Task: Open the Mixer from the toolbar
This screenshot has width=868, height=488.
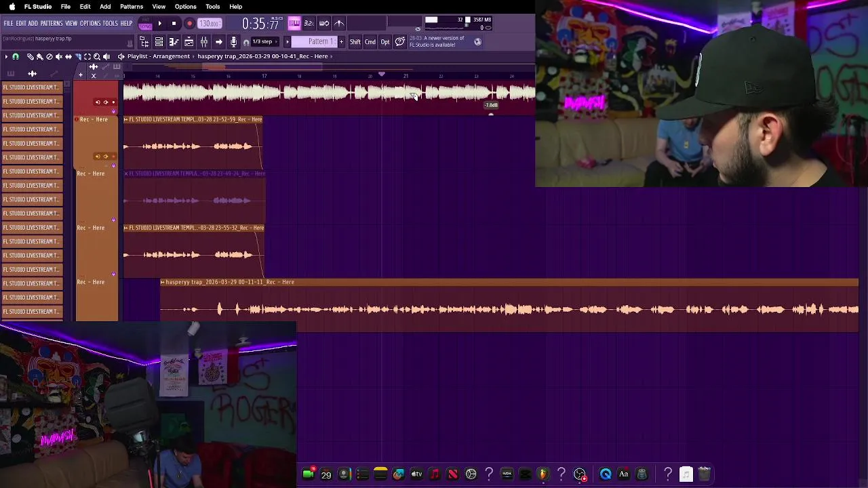Action: pos(203,42)
